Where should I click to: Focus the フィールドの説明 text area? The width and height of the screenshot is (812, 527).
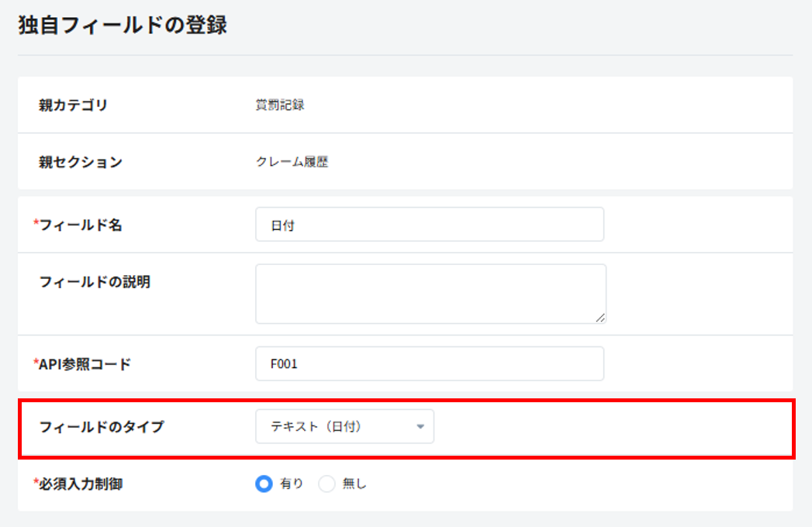point(430,293)
